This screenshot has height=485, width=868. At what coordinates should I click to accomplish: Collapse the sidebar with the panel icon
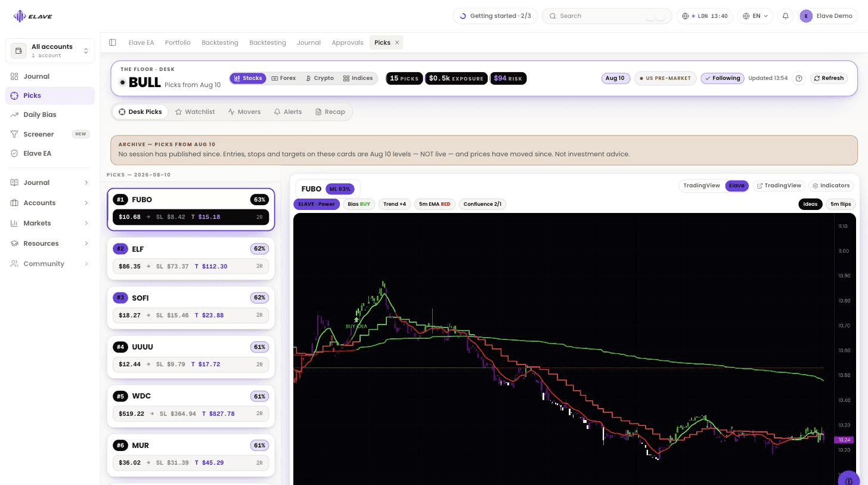(x=113, y=42)
